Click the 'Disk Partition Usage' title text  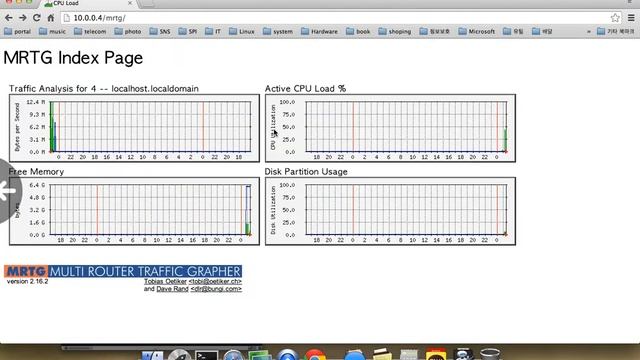click(306, 171)
